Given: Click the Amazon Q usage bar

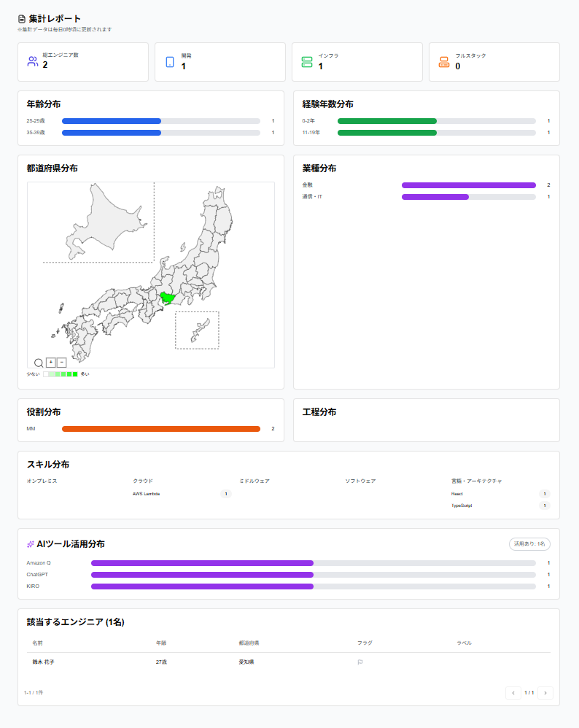Looking at the screenshot, I should point(314,563).
